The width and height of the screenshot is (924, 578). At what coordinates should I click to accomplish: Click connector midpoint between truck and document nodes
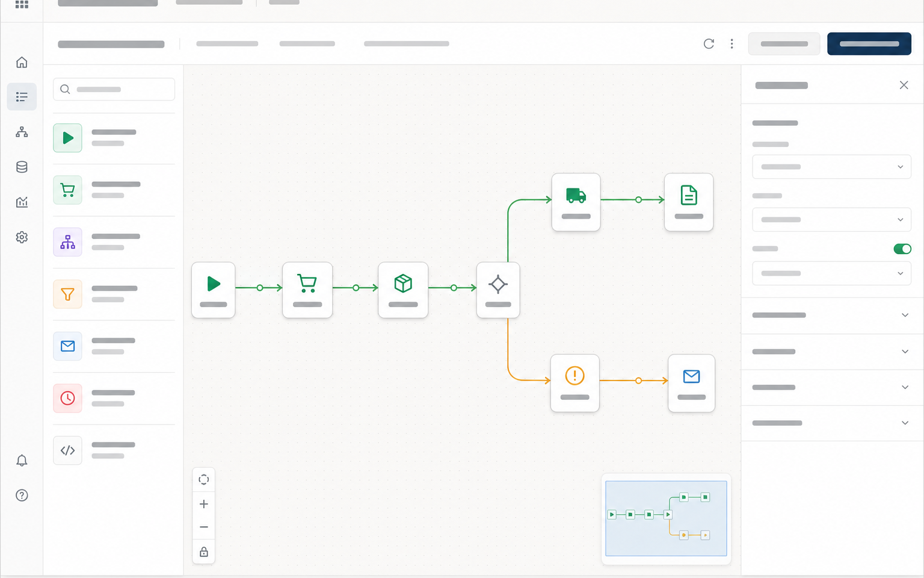tap(638, 200)
